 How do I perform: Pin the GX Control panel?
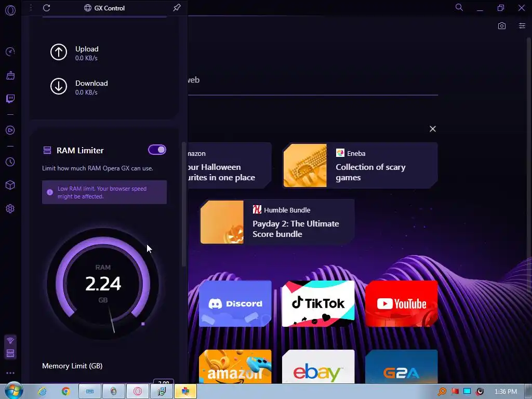[x=177, y=7]
